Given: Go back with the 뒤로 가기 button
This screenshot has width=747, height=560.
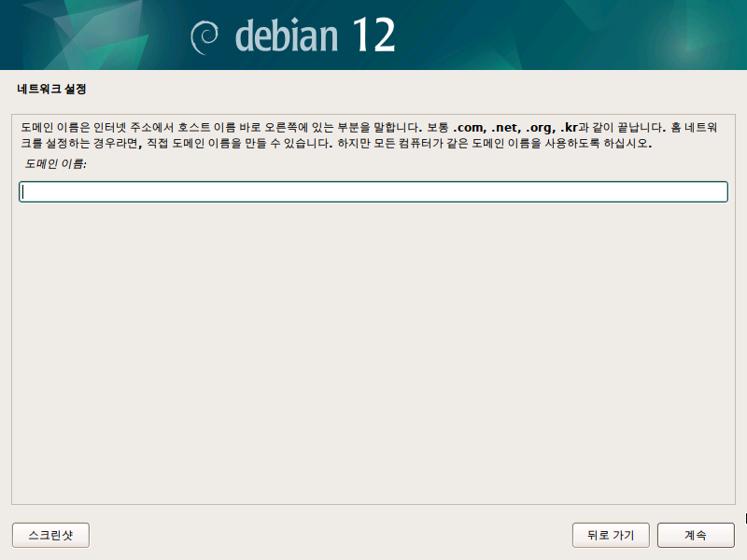Looking at the screenshot, I should [x=611, y=535].
